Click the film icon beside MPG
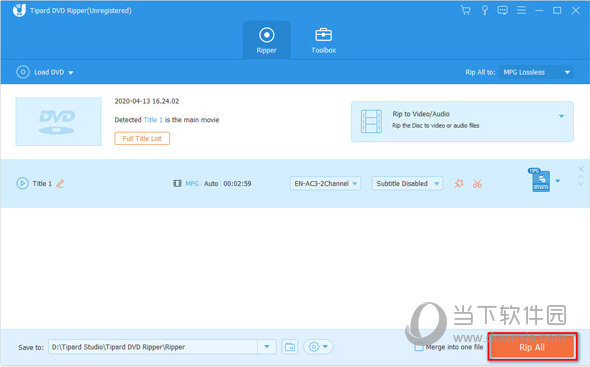 [x=177, y=183]
